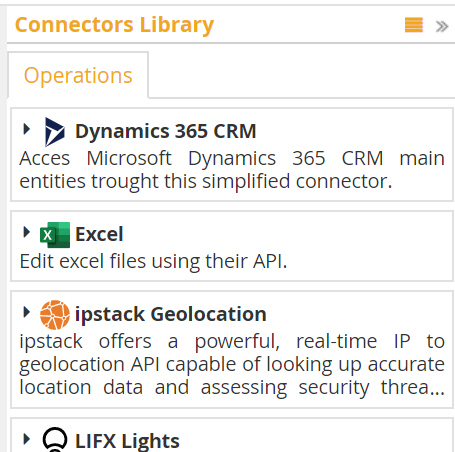This screenshot has height=452, width=455.
Task: Expand the LIFX Lights connector
Action: [x=26, y=439]
